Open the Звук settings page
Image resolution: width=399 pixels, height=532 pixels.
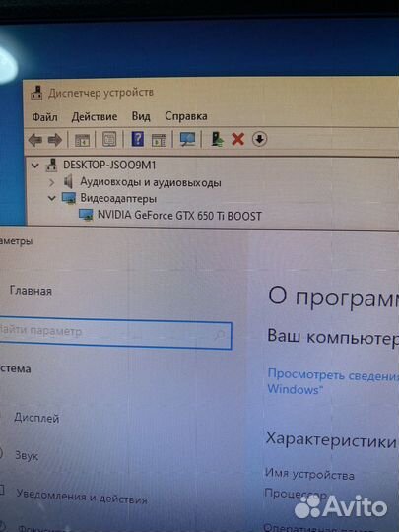tap(27, 455)
